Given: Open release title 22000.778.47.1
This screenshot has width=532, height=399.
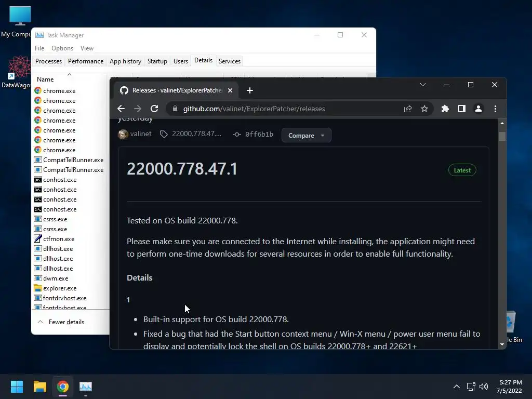Looking at the screenshot, I should pyautogui.click(x=182, y=169).
